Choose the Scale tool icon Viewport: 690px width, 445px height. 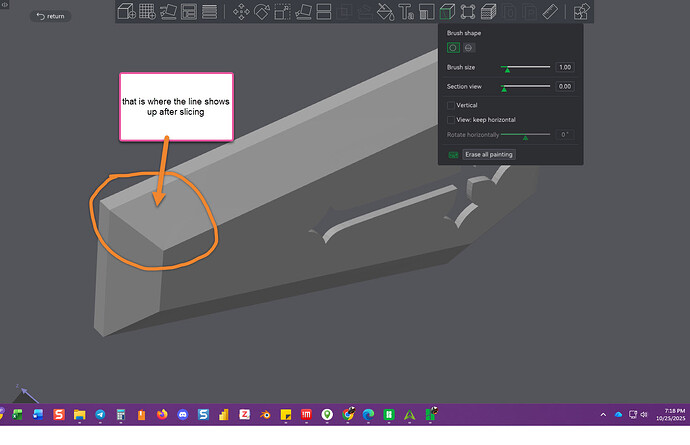[x=283, y=12]
